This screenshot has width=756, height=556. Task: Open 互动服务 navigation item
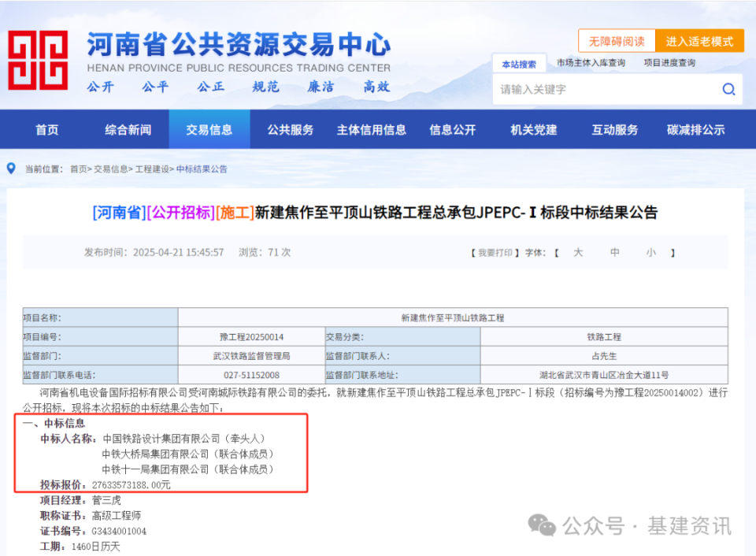[615, 130]
